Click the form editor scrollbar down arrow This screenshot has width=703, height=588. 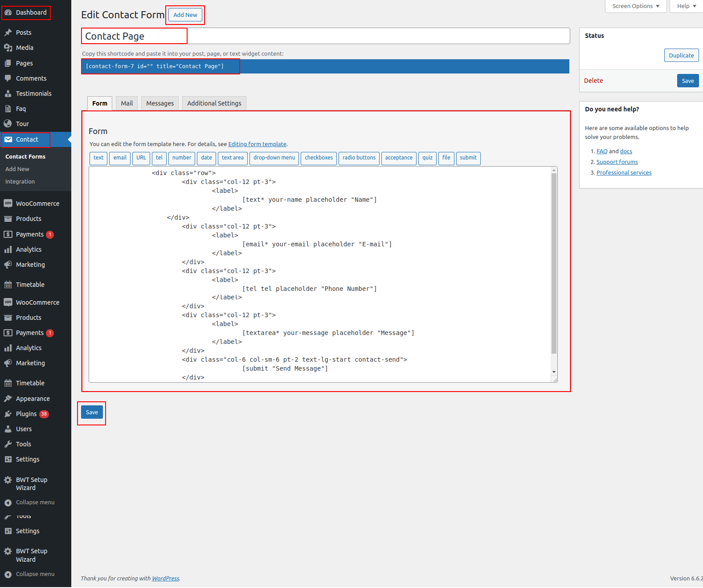[554, 372]
